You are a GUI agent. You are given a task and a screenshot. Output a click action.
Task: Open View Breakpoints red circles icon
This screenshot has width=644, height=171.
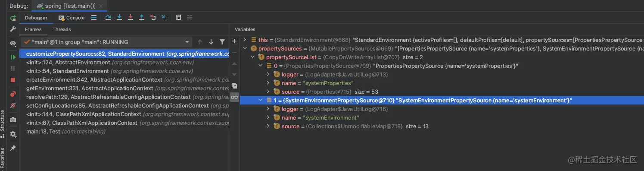coord(13,94)
